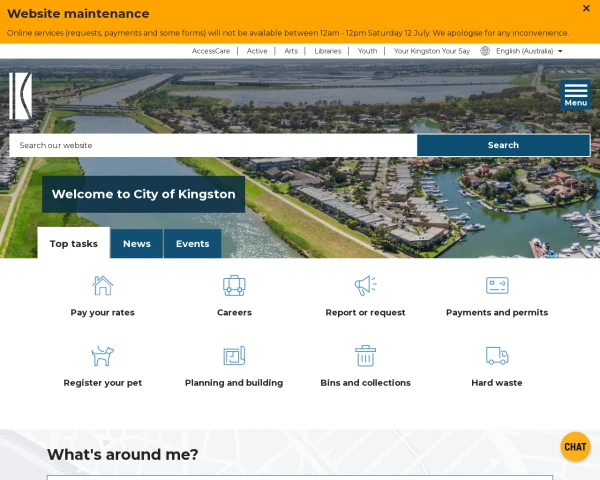Switch to the Events tab
The image size is (600, 480).
192,243
